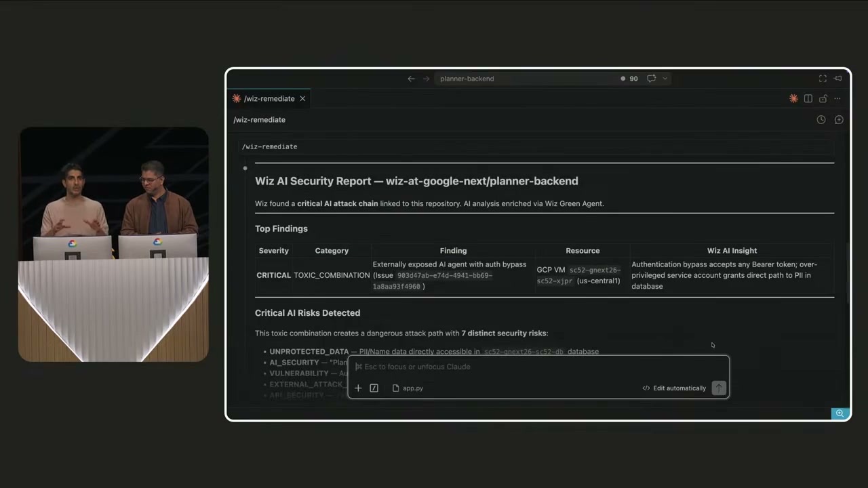Enter fullscreen with the expand icon
This screenshot has width=868, height=488.
coord(823,78)
